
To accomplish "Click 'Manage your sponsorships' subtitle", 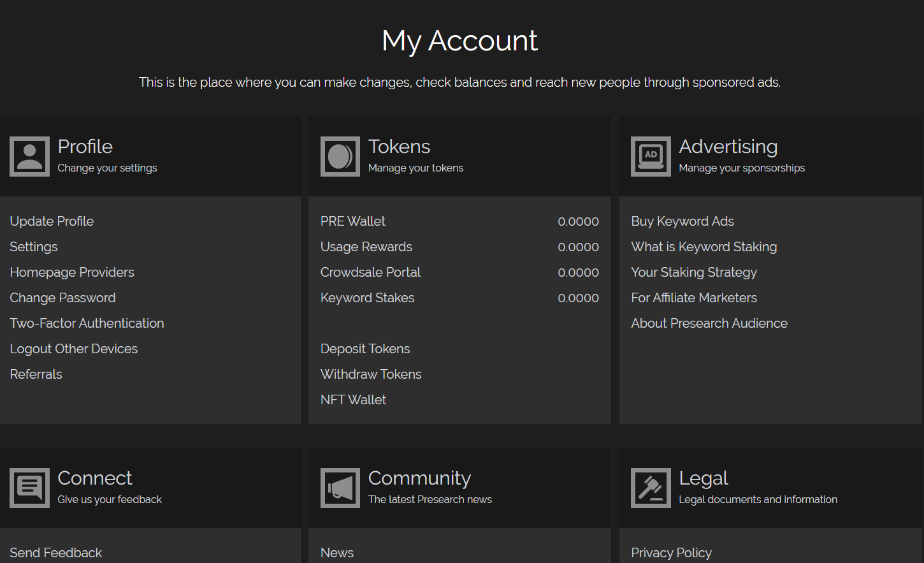I will click(742, 168).
